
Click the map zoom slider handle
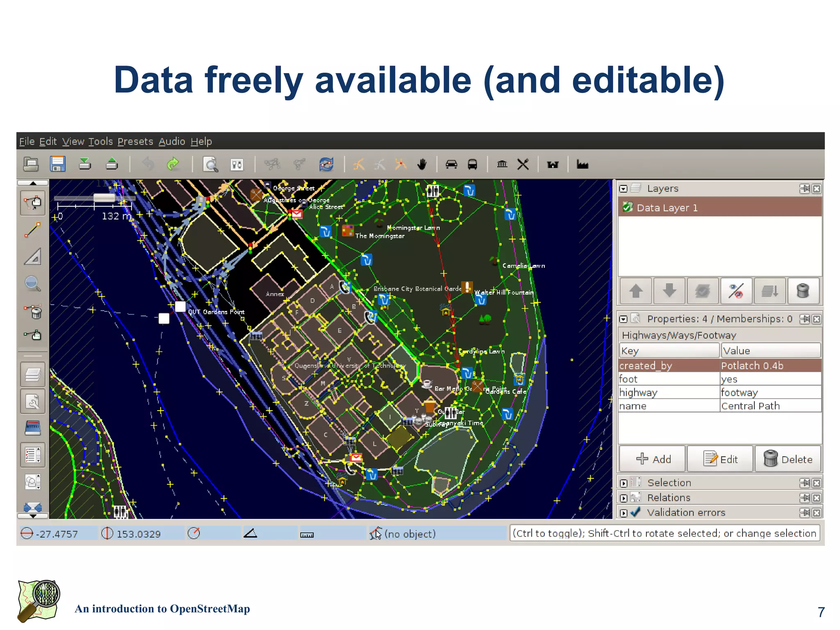point(104,198)
